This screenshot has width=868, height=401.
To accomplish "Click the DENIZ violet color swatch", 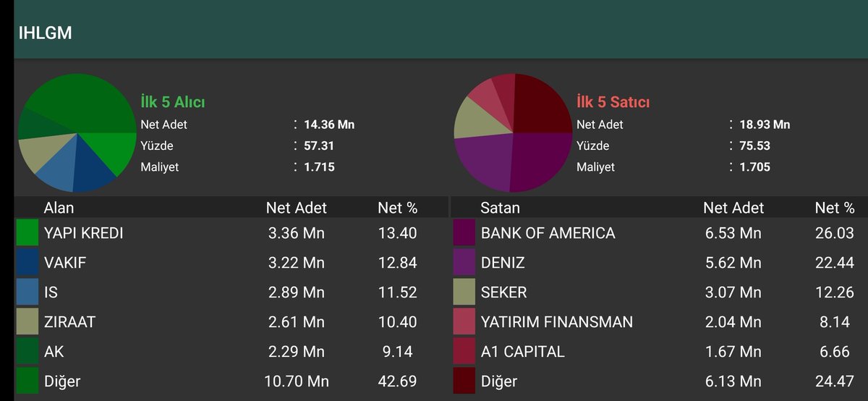I will [x=464, y=263].
